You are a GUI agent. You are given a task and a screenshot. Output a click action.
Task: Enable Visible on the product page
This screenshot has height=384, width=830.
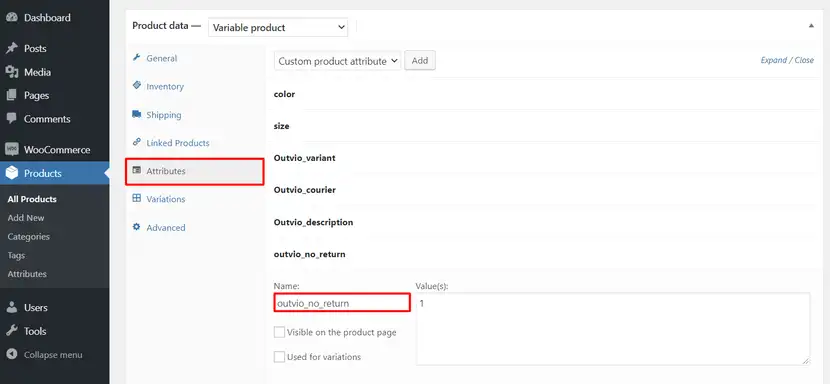pos(279,333)
